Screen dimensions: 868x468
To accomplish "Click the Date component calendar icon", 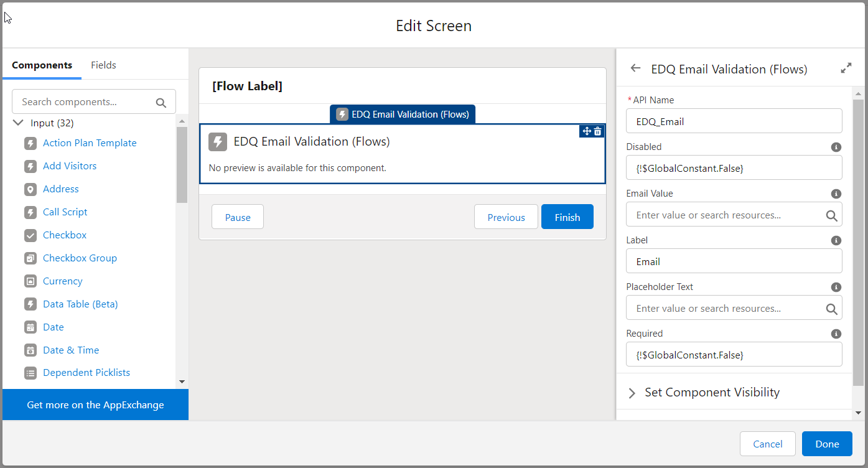I will pyautogui.click(x=30, y=327).
